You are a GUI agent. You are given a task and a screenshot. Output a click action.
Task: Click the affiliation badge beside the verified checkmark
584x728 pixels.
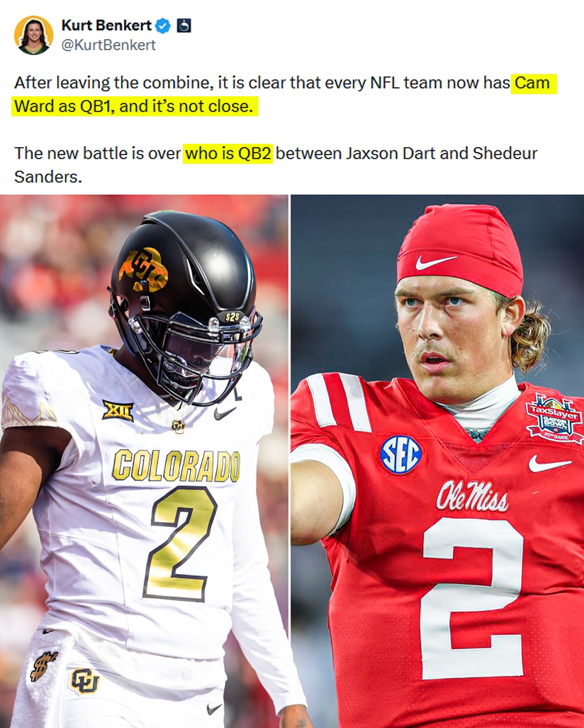coord(184,25)
